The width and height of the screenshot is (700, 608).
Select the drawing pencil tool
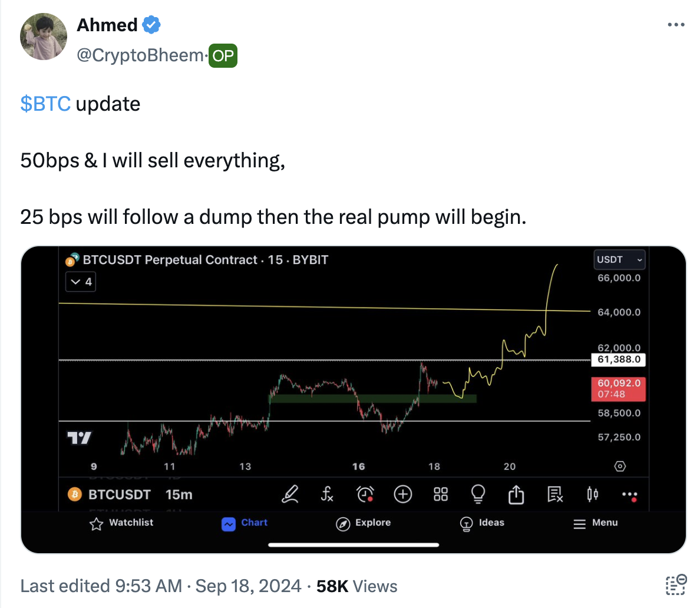pos(290,494)
